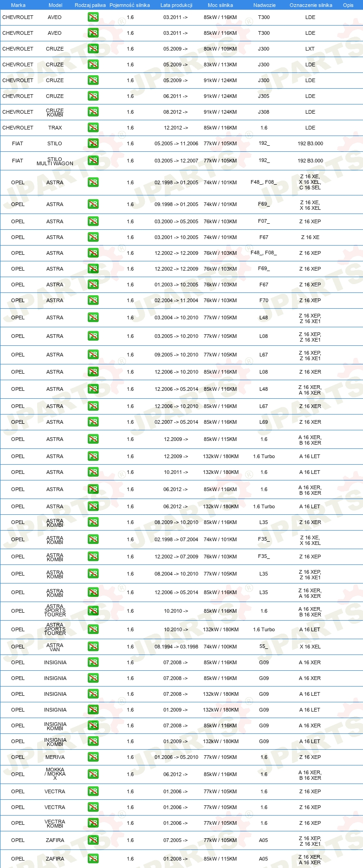Select the LXT engine code cell
Image resolution: width=363 pixels, height=868 pixels.
coord(310,49)
